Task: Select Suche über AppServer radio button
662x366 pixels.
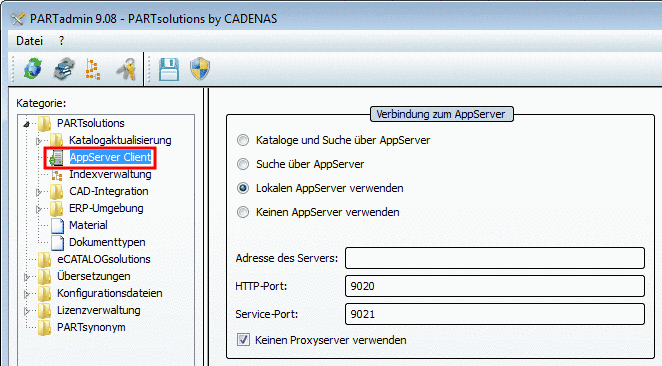Action: coord(243,164)
